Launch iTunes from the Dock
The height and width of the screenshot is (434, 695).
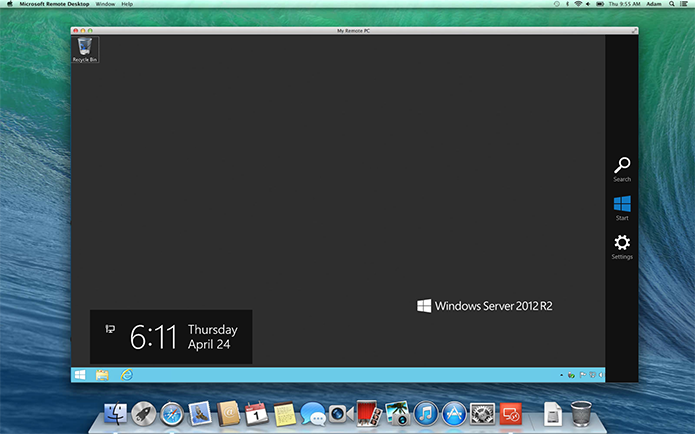(427, 413)
